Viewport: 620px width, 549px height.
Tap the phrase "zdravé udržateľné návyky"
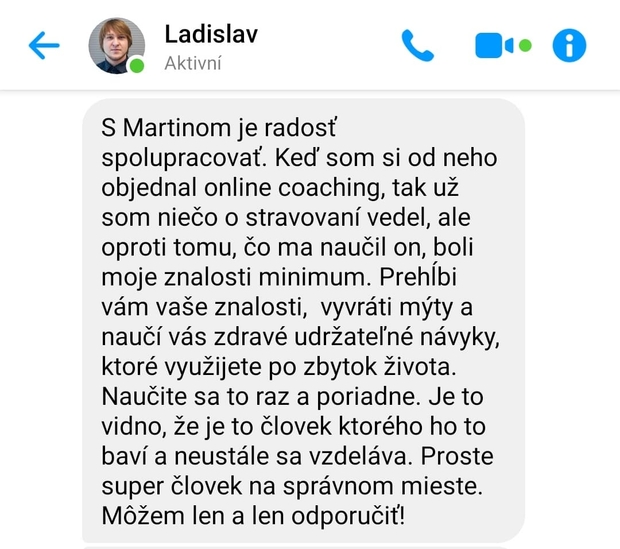click(356, 337)
